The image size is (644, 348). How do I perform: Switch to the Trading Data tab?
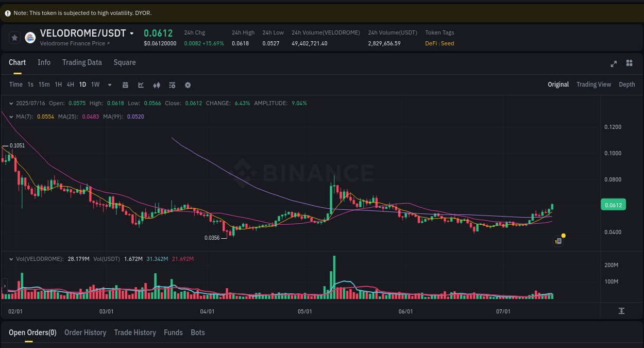tap(82, 62)
